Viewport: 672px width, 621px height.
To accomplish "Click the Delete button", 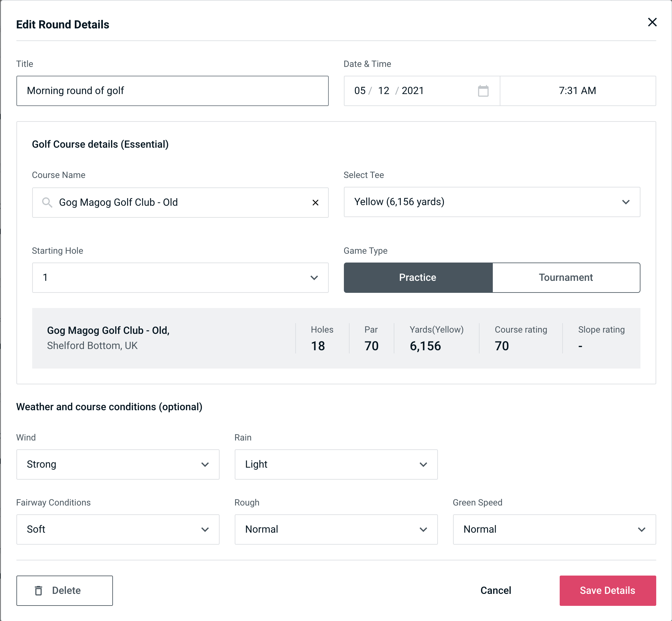I will point(65,590).
